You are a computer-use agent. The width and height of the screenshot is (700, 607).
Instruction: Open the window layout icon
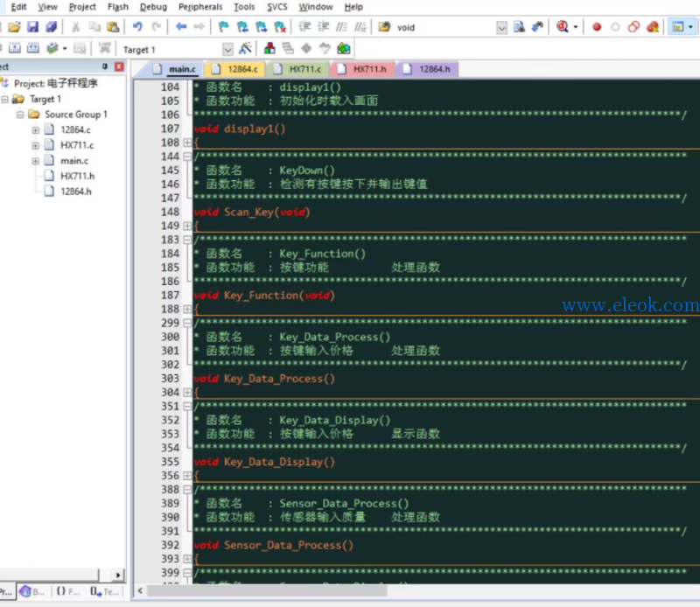[677, 27]
